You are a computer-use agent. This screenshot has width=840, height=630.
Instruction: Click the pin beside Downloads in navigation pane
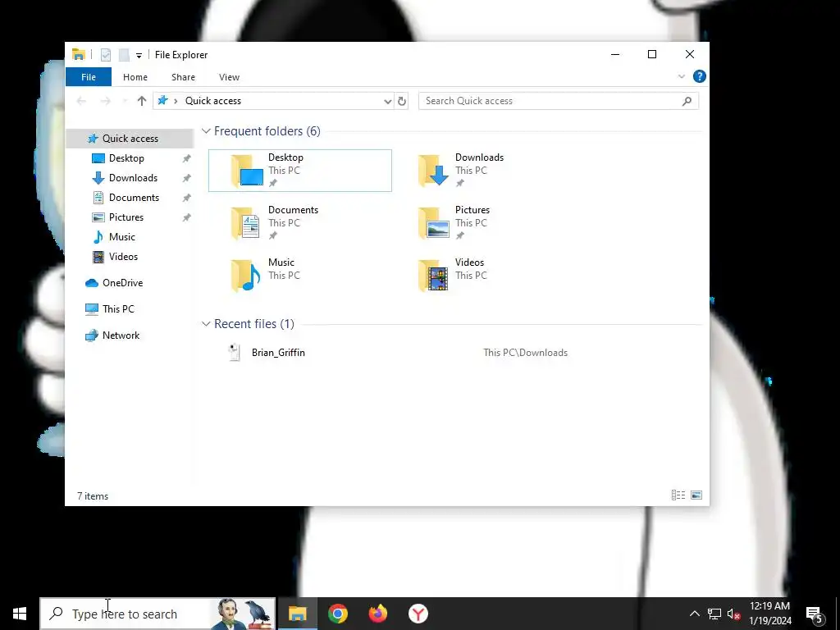tap(186, 178)
